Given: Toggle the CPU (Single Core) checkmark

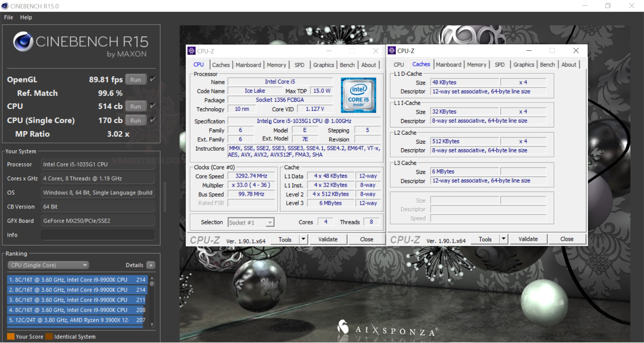Looking at the screenshot, I should pos(153,120).
